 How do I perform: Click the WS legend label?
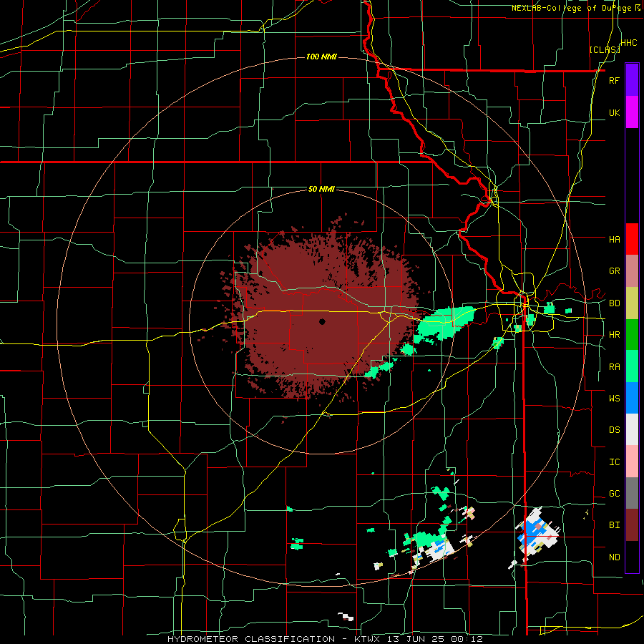(x=614, y=398)
